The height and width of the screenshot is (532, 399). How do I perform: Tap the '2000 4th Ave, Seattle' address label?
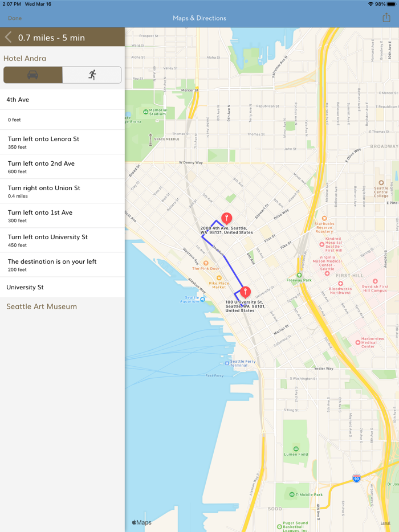point(226,230)
